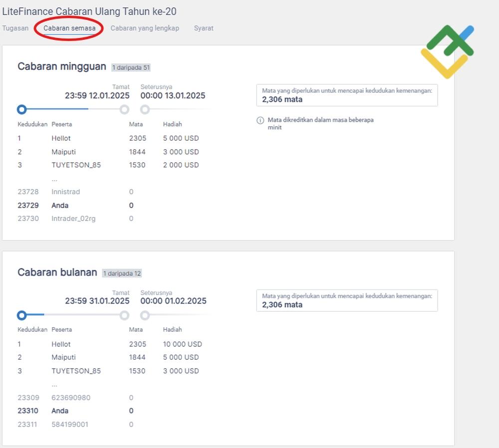Click weekly next date '00:00 13.01.2025'

[173, 95]
